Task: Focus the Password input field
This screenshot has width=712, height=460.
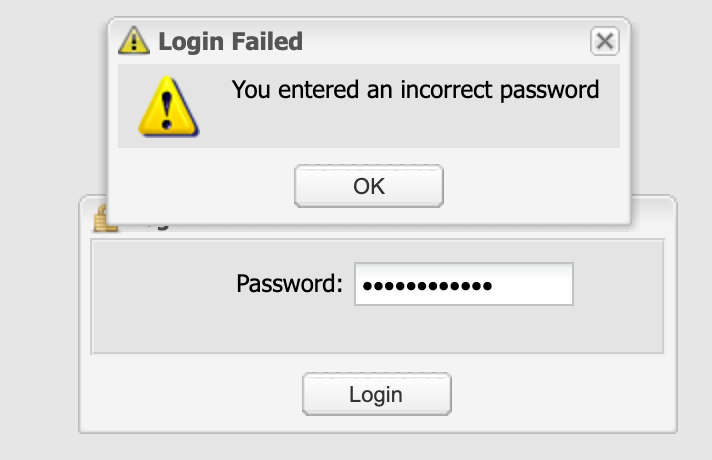Action: tap(464, 284)
